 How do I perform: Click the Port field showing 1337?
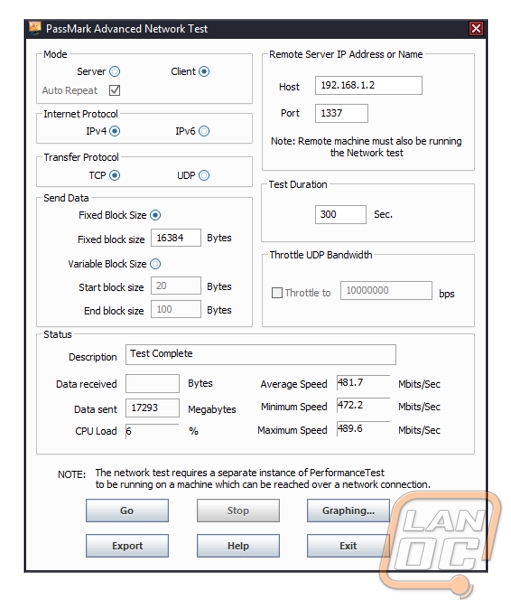341,113
